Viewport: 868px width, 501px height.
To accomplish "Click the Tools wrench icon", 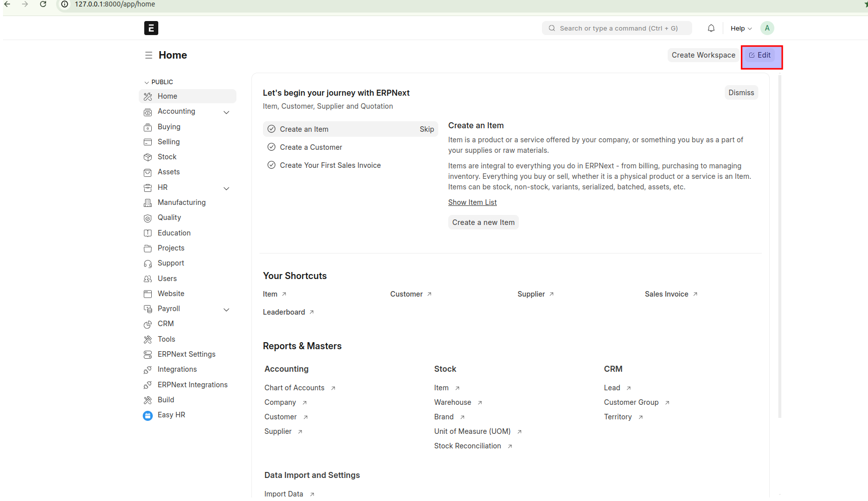I will coord(148,340).
